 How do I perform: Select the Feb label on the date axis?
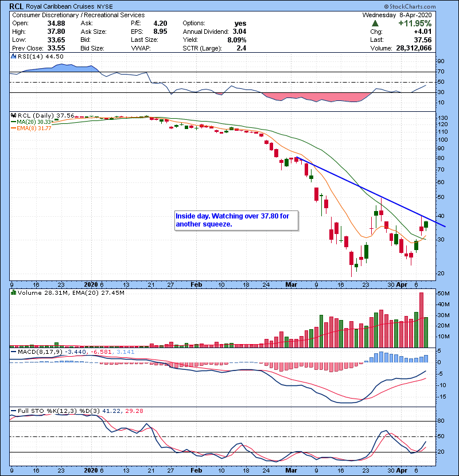[196, 284]
